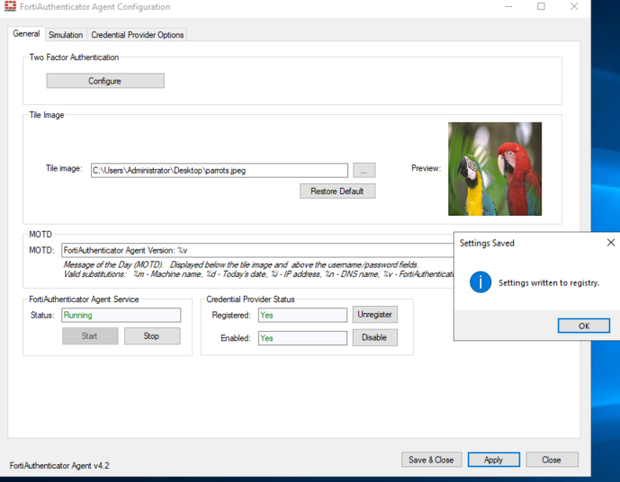Click the 'Tile image:' field label

pos(64,168)
